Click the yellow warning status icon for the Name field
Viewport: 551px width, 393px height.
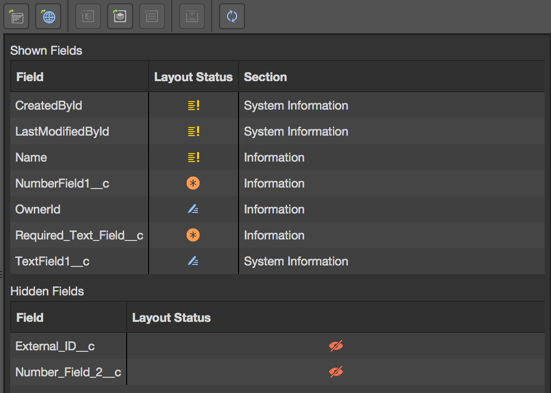coord(193,157)
